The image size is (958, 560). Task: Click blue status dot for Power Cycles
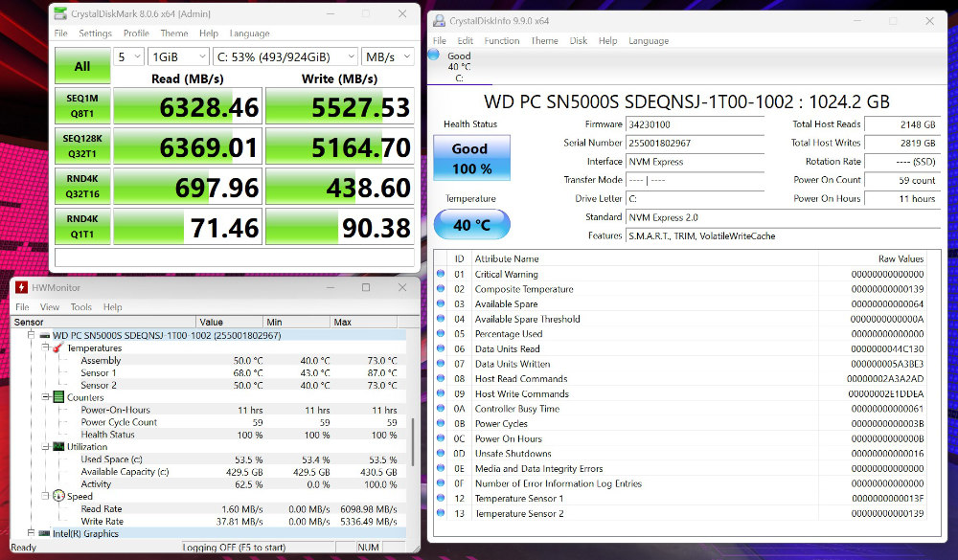click(x=441, y=423)
